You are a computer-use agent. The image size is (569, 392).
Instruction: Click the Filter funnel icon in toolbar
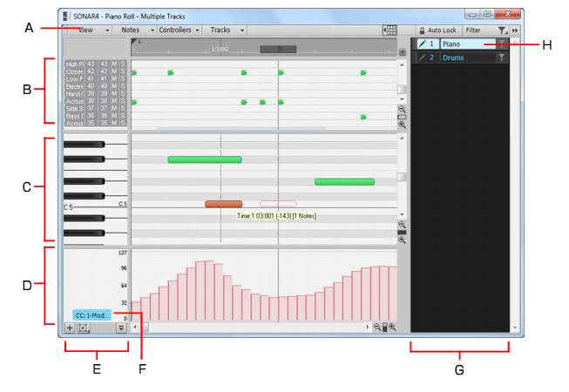click(503, 30)
